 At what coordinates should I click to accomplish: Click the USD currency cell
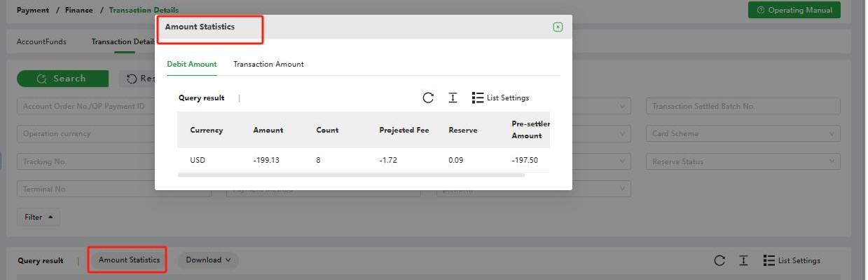[198, 160]
